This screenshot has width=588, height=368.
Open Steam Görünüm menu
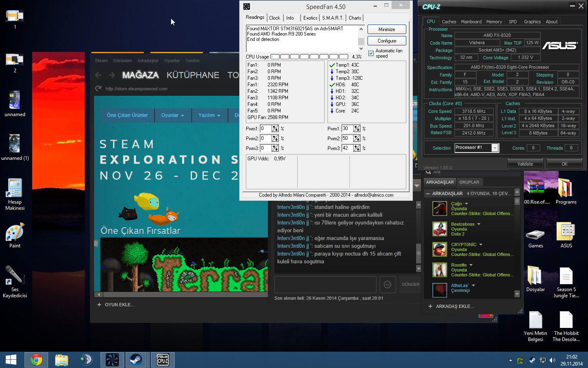coord(122,61)
